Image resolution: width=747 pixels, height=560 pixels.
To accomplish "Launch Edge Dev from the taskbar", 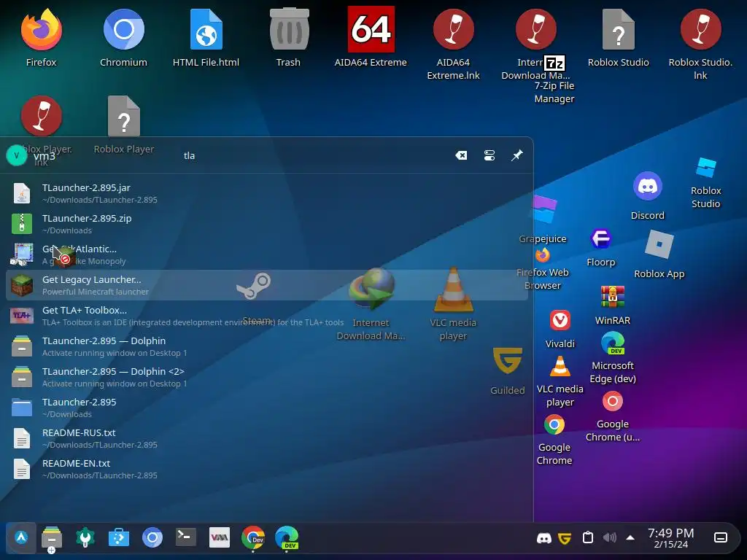I will click(287, 538).
